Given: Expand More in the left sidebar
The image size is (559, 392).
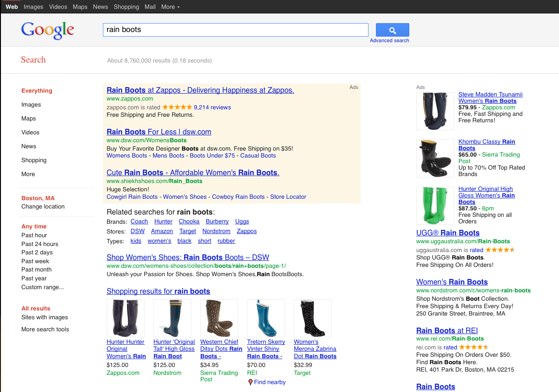Looking at the screenshot, I should point(28,174).
